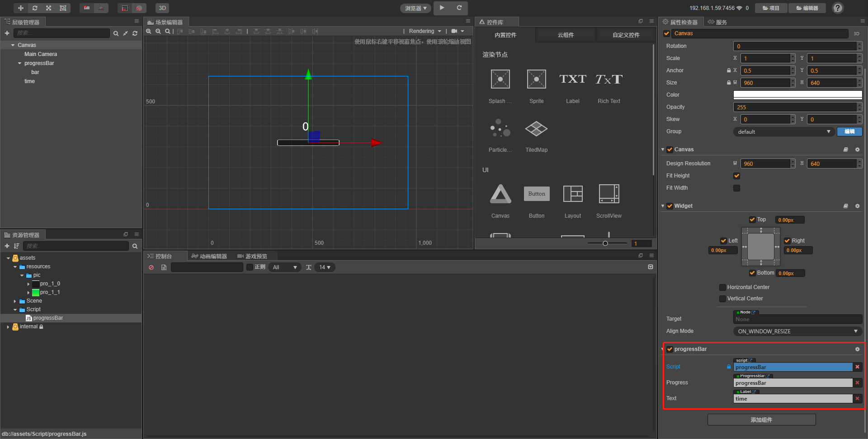Screen dimensions: 868x439
Task: Open the help question mark icon
Action: (x=838, y=8)
